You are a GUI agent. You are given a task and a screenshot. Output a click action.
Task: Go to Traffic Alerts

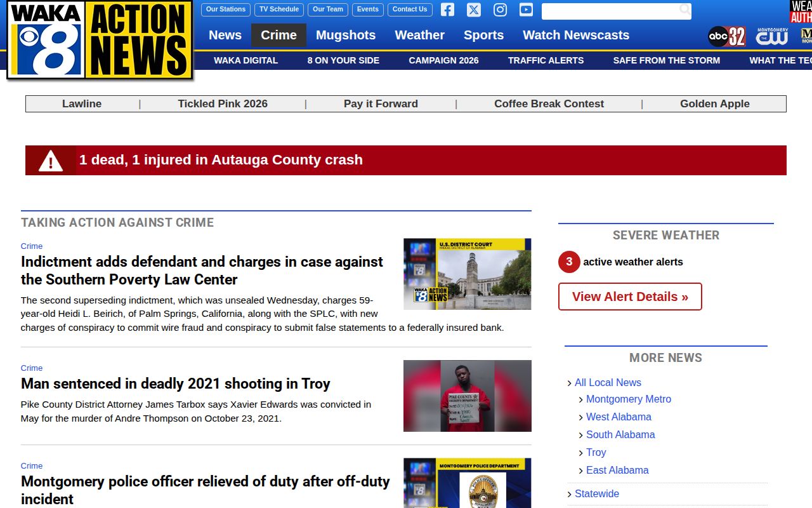[x=546, y=60]
